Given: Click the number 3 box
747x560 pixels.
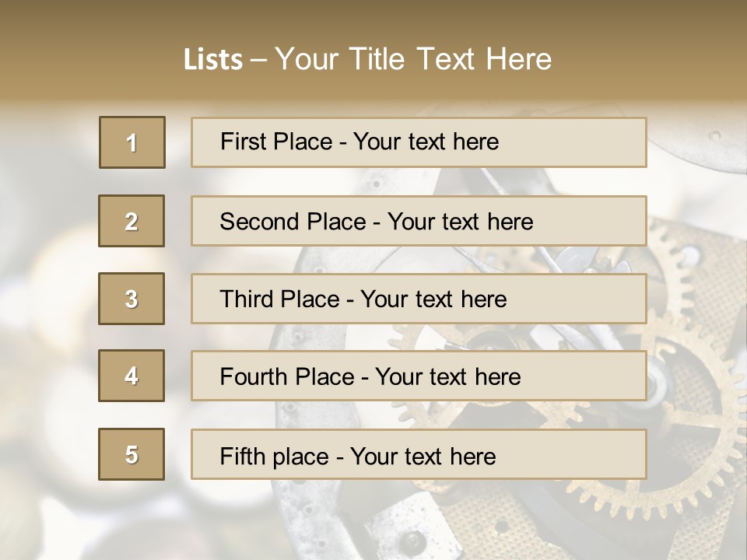Looking at the screenshot, I should (132, 299).
